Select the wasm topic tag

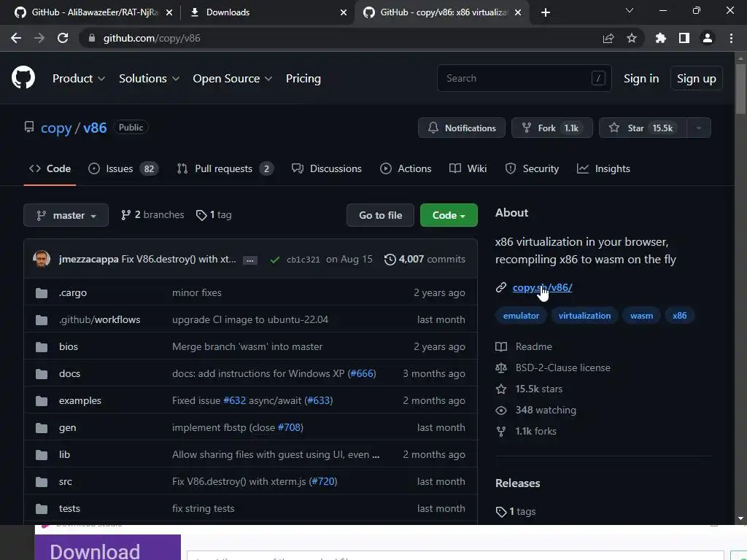(641, 316)
